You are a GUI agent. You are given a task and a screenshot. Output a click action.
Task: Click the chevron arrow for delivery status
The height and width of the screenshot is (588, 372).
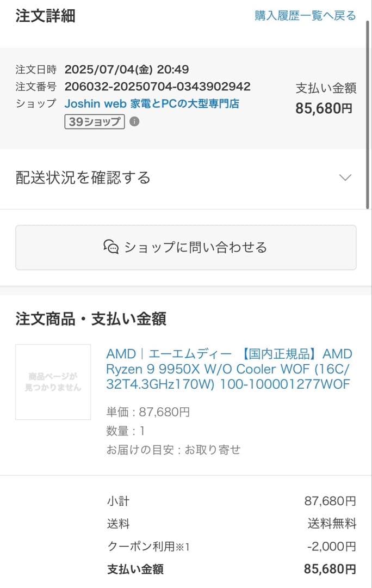(345, 177)
